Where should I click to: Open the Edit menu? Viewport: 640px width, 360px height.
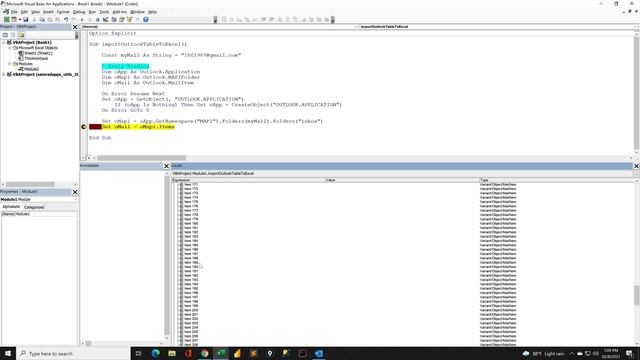(x=24, y=12)
